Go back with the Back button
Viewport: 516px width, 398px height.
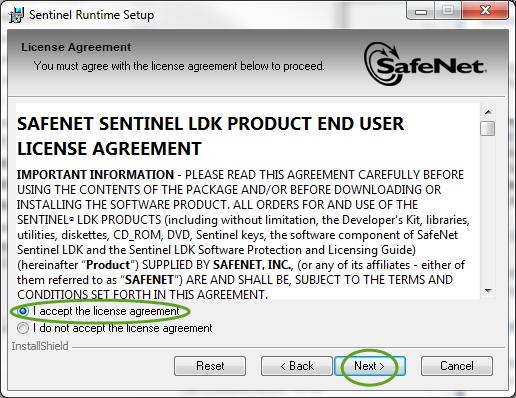point(297,366)
